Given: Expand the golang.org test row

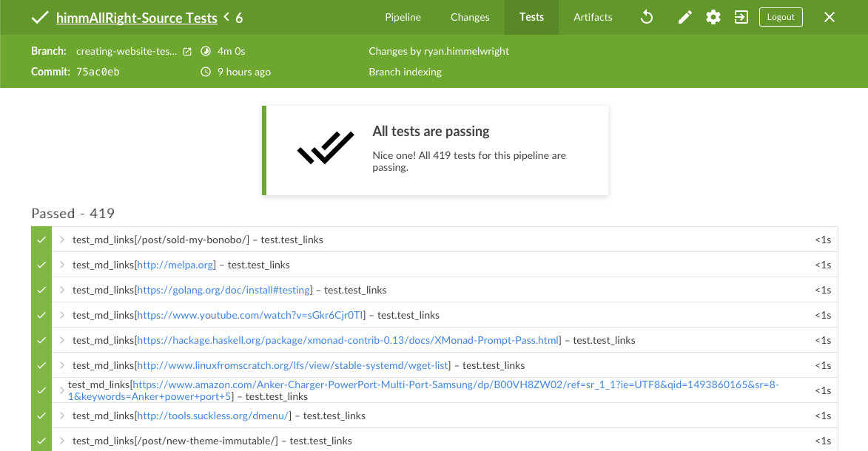Looking at the screenshot, I should click(x=63, y=290).
